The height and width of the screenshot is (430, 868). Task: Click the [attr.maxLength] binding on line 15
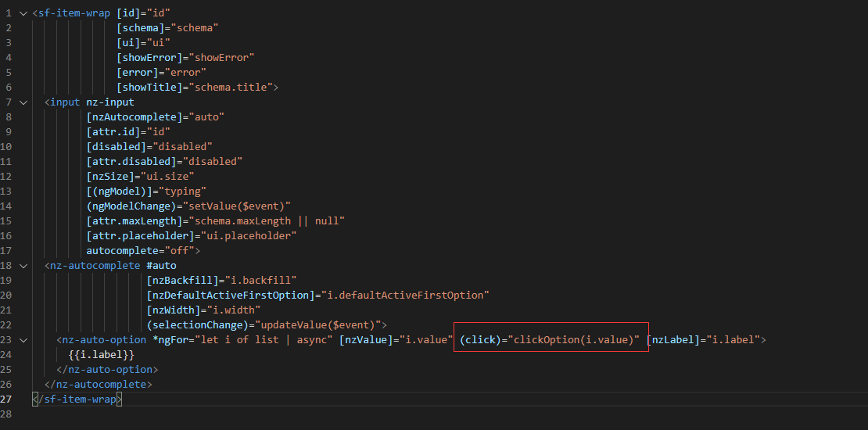(216, 220)
